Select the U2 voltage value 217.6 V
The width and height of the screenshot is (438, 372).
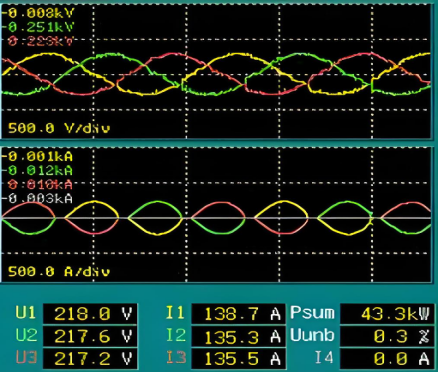click(x=90, y=336)
